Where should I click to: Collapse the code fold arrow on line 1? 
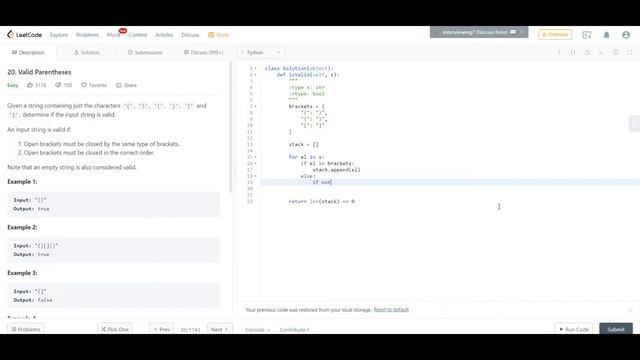(x=256, y=69)
